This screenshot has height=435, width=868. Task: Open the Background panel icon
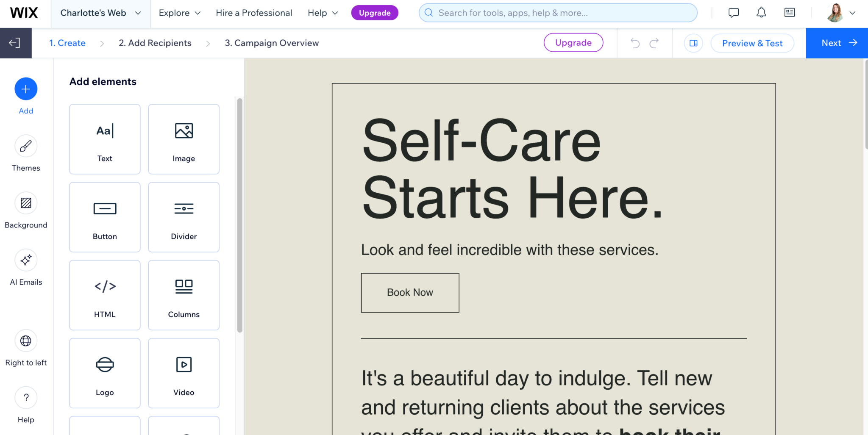point(25,203)
